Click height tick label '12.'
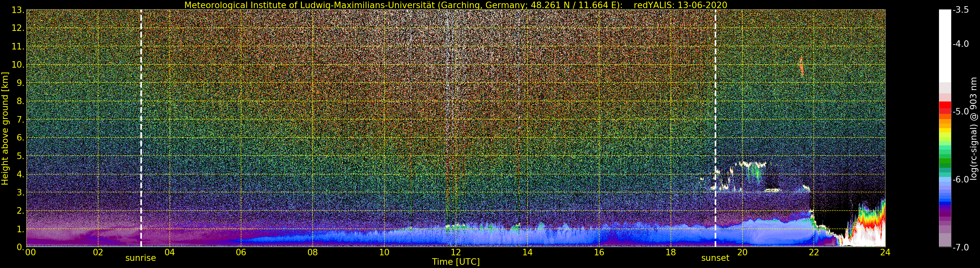The width and height of the screenshot is (980, 268). coord(18,28)
